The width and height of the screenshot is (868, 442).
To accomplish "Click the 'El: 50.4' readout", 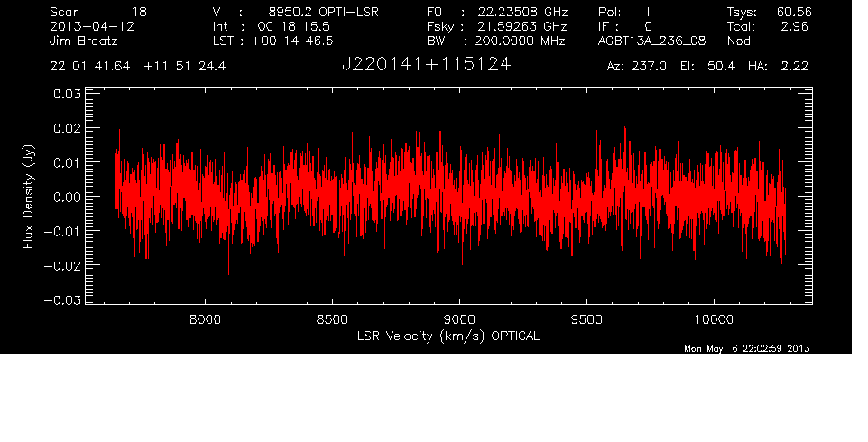I will (x=707, y=67).
